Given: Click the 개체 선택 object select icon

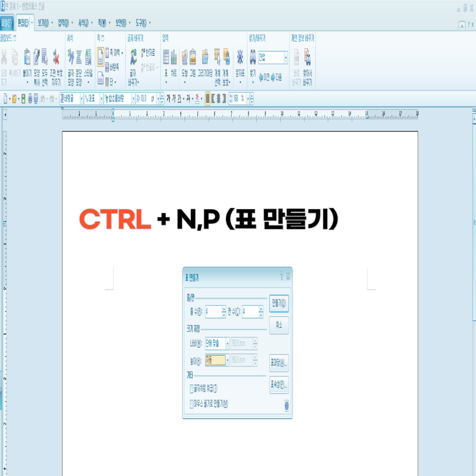Looking at the screenshot, I should 217,57.
